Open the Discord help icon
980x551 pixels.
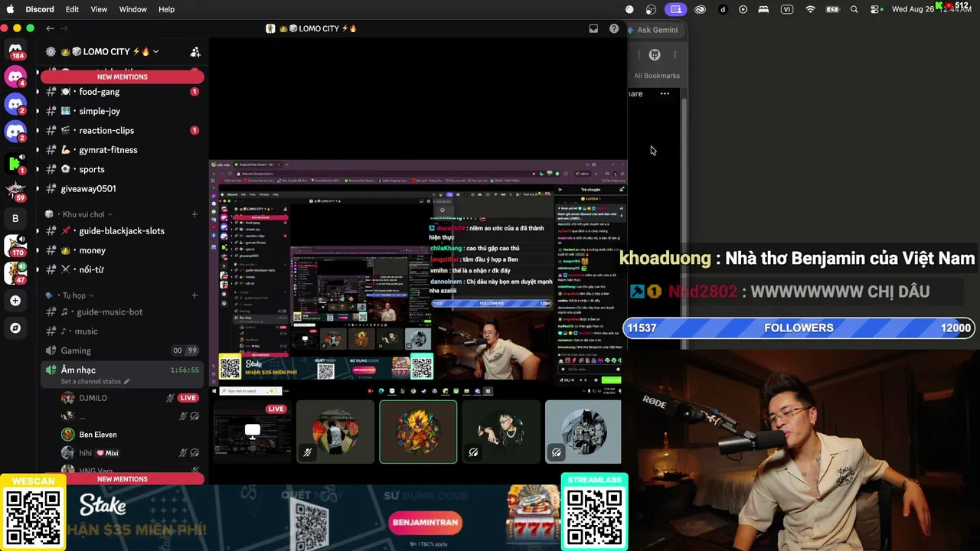click(x=614, y=28)
